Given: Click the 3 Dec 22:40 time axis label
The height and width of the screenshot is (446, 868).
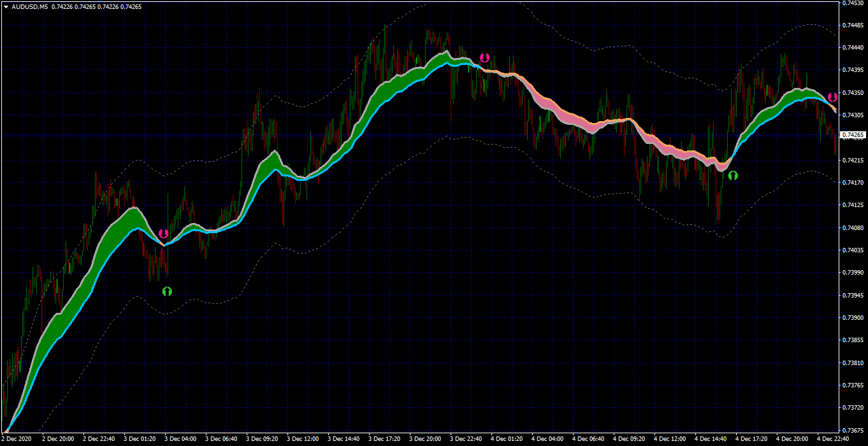Looking at the screenshot, I should [467, 439].
